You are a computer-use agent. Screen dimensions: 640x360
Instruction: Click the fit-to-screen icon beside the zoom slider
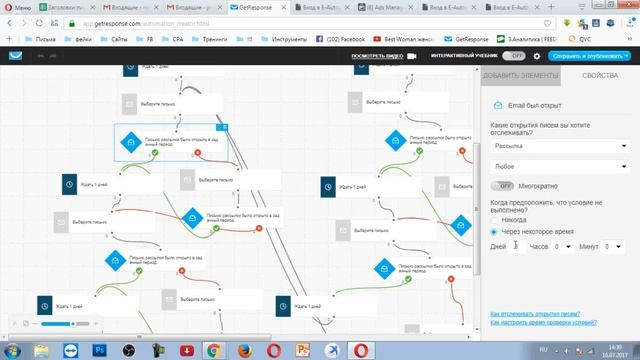click(x=26, y=324)
